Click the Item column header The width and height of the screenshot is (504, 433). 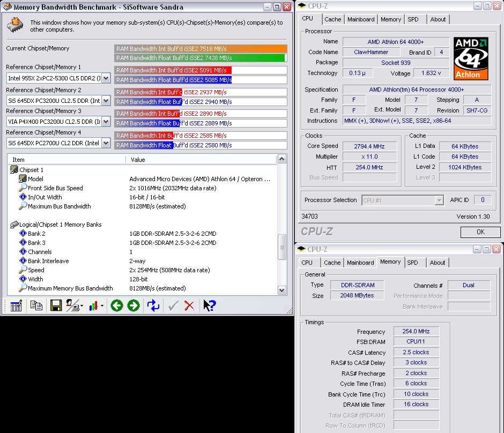click(x=66, y=160)
